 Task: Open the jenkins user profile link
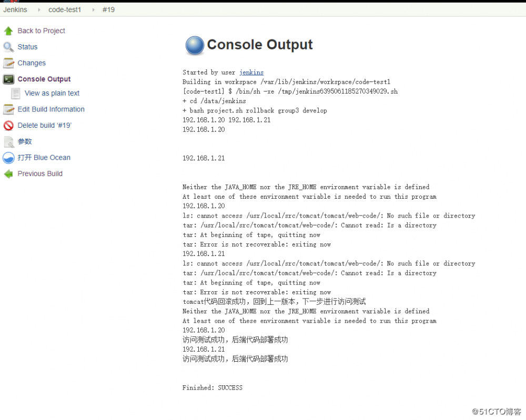tap(251, 72)
